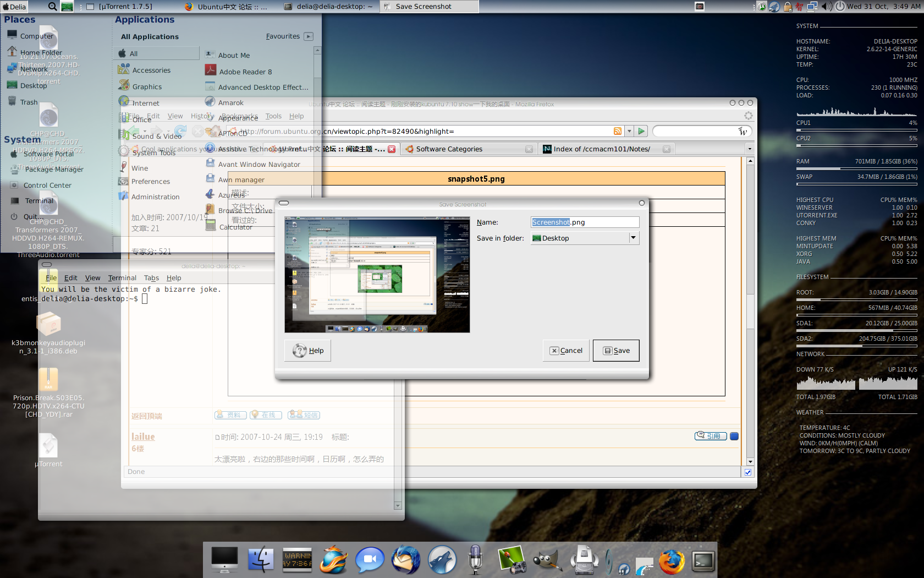The width and height of the screenshot is (924, 578).
Task: Toggle the status bar checkbox in Firefox
Action: 748,472
